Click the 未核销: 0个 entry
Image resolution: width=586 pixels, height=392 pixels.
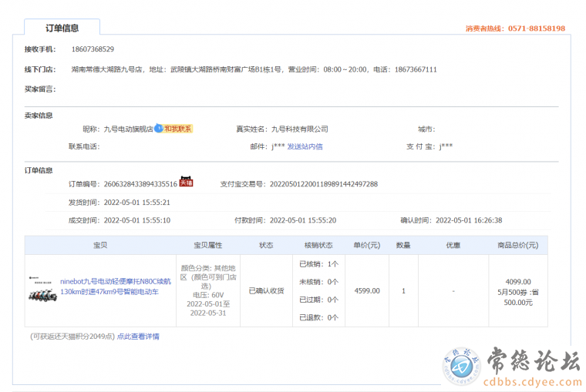pyautogui.click(x=318, y=282)
